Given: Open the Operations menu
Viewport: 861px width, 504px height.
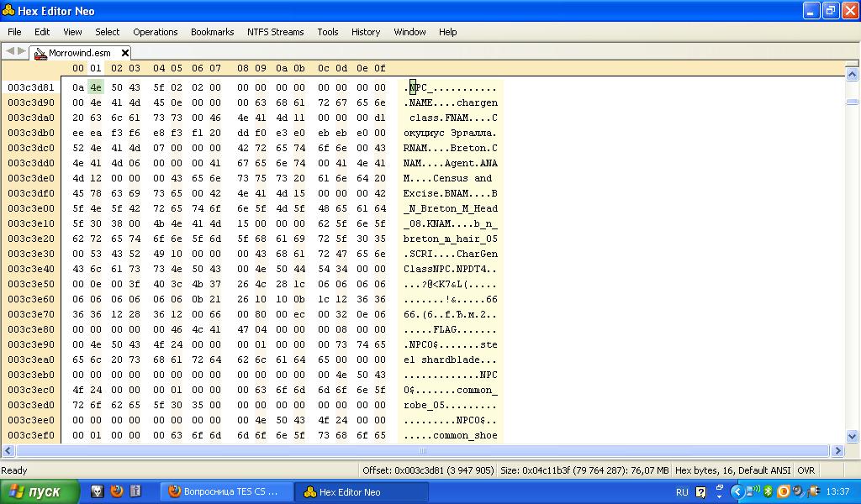Looking at the screenshot, I should click(x=156, y=32).
